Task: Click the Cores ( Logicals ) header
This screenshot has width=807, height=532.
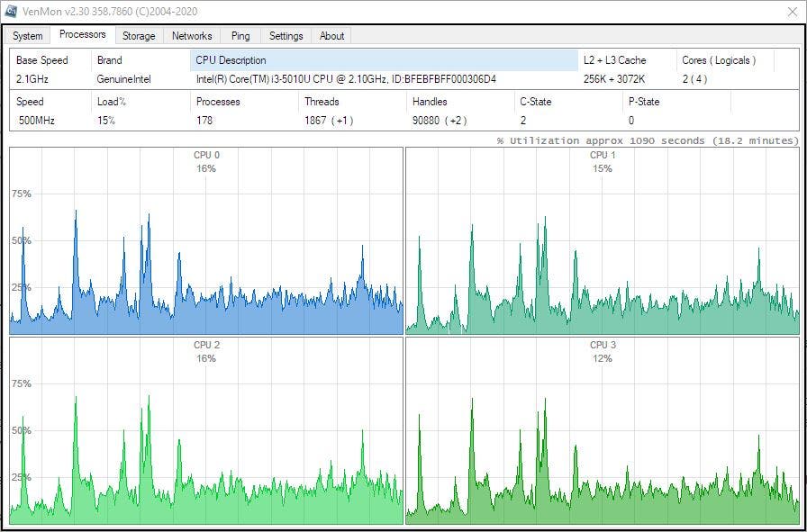Action: 725,60
